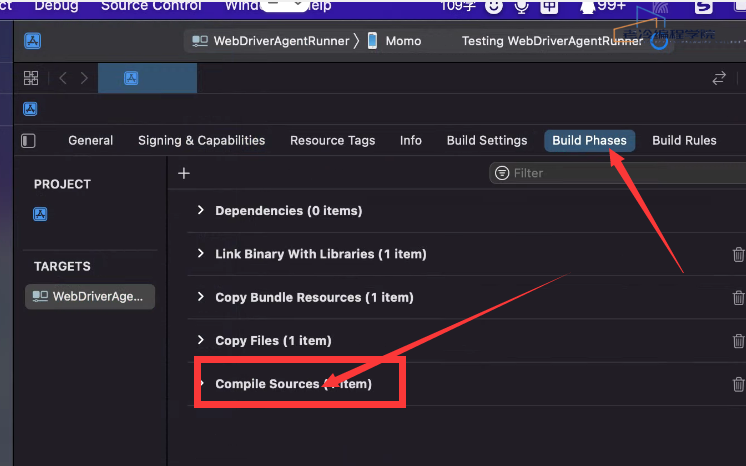The image size is (746, 466).
Task: Delete the Compile Sources phase
Action: coord(738,384)
